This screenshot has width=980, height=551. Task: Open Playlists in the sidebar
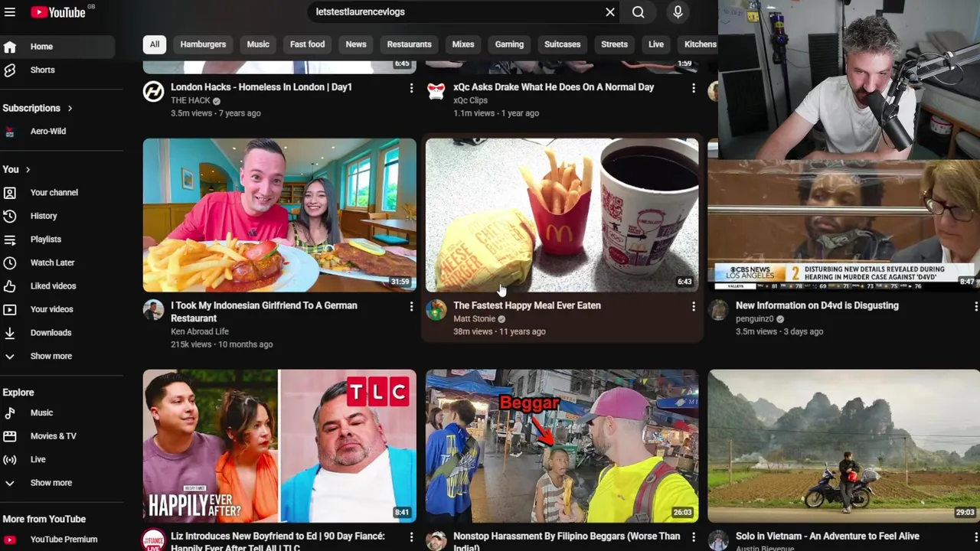coord(57,240)
